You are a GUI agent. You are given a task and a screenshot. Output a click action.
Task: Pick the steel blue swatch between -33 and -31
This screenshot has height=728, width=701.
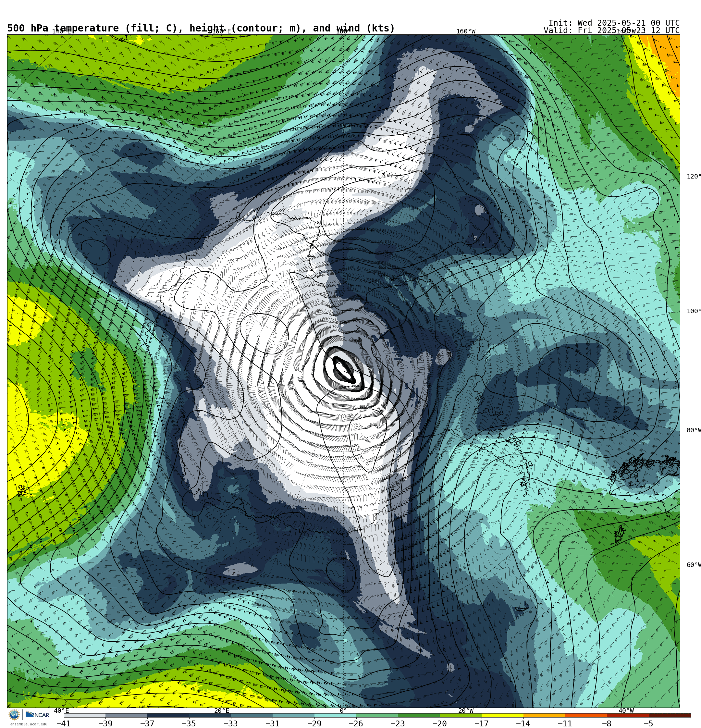(x=252, y=715)
